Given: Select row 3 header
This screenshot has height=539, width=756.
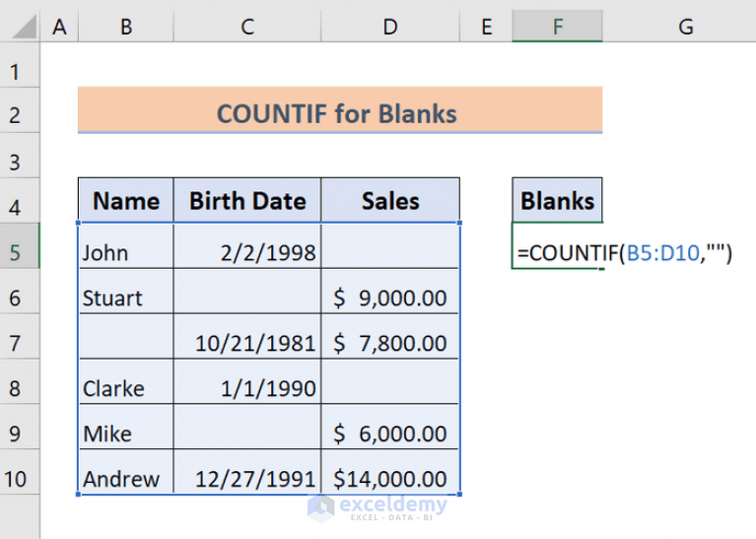Looking at the screenshot, I should pos(20,156).
